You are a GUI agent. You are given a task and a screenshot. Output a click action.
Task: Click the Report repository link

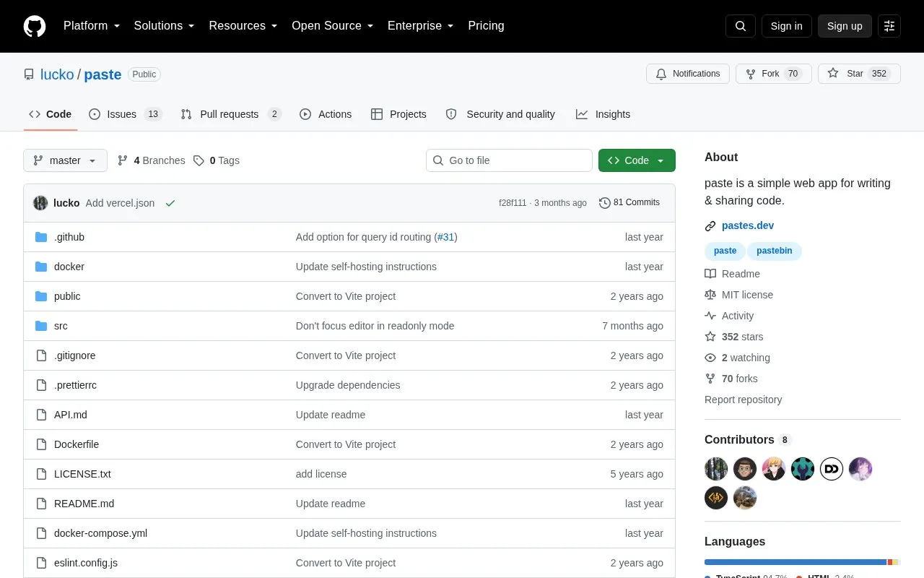[x=743, y=400]
